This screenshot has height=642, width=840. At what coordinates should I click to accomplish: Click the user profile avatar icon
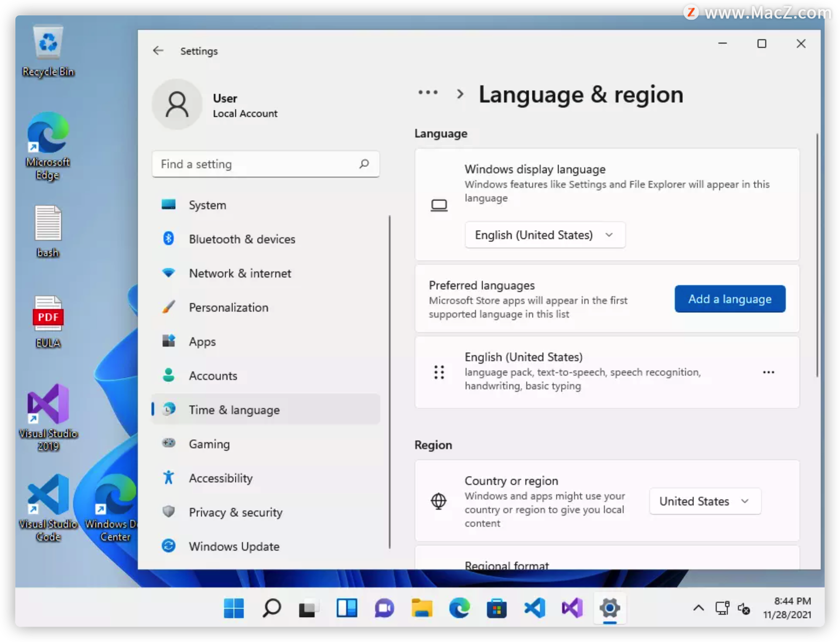tap(177, 104)
